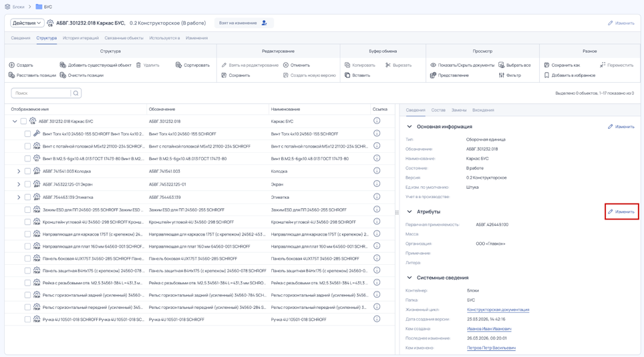Switch to the Сведения top tab
This screenshot has width=644, height=357.
[x=21, y=38]
